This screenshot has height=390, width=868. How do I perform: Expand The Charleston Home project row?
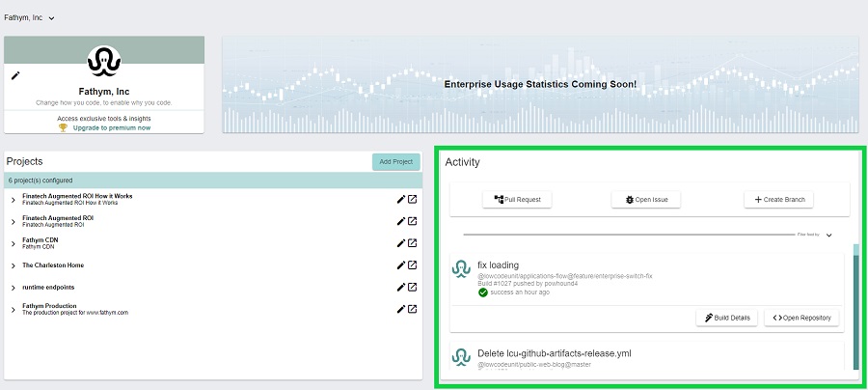click(14, 265)
